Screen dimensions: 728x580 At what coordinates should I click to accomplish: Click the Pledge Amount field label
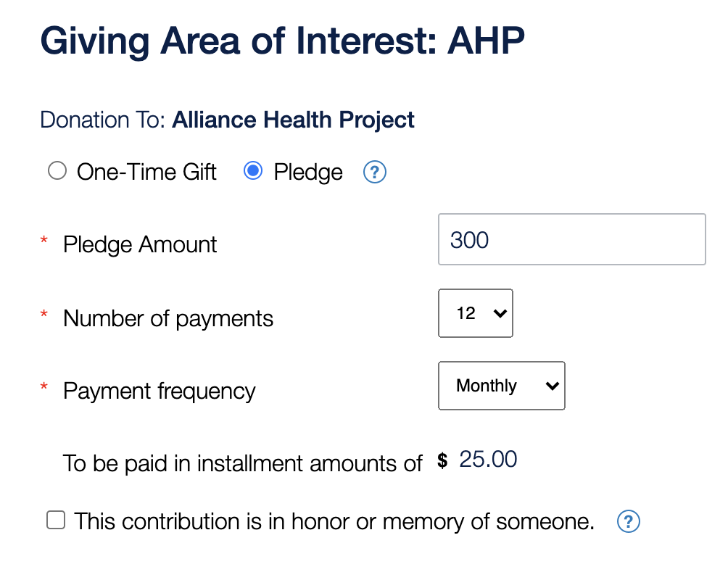[140, 244]
